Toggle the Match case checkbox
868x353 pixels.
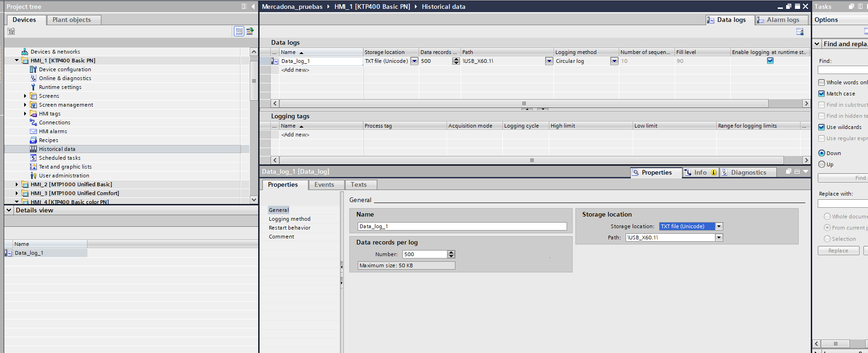[x=821, y=94]
